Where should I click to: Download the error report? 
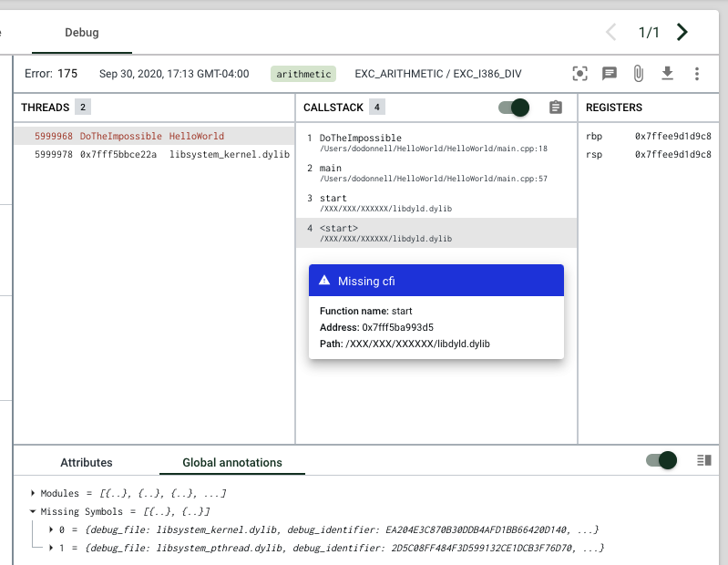668,74
